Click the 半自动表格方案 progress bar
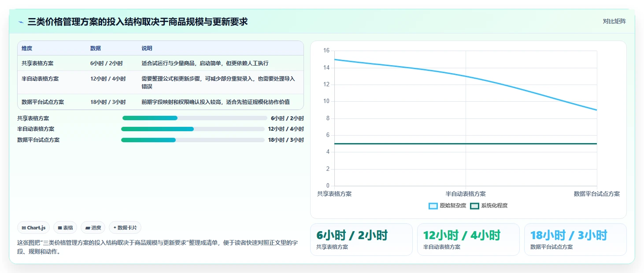Image resolution: width=644 pixels, height=273 pixels. pyautogui.click(x=192, y=129)
